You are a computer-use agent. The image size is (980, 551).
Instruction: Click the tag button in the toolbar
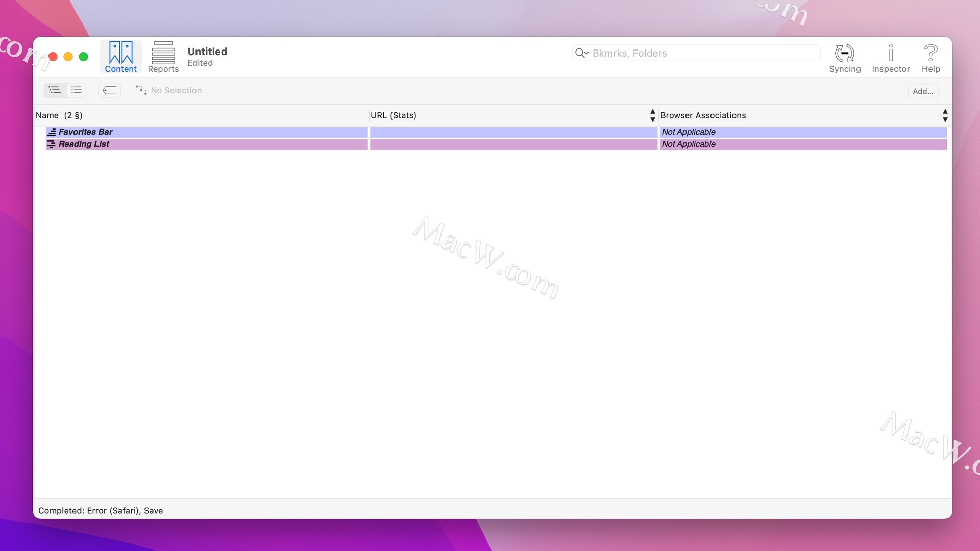[109, 90]
